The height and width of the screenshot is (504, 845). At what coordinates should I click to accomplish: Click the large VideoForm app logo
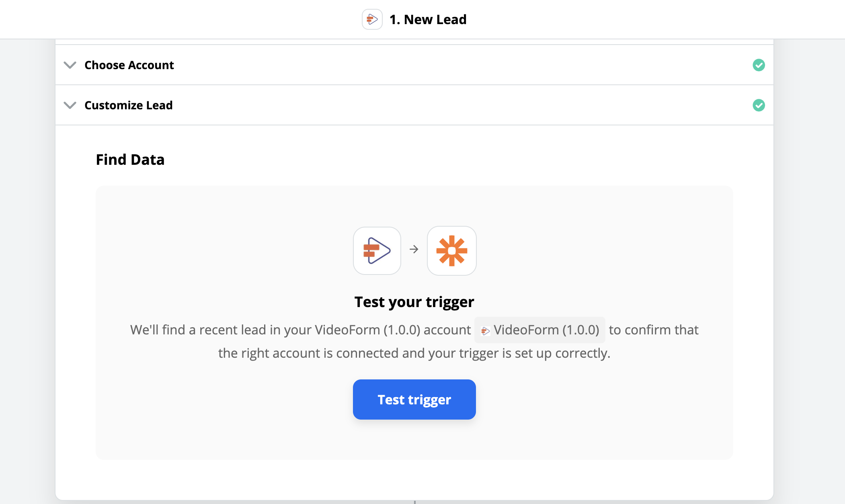377,250
